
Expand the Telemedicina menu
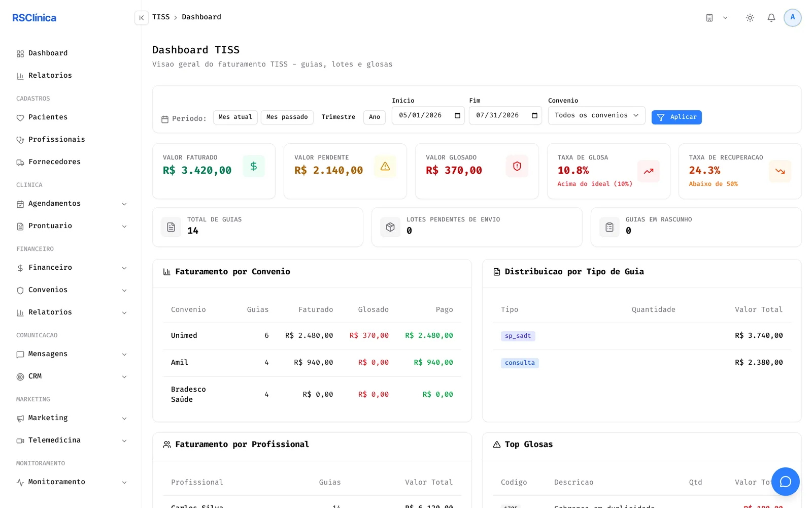pos(71,440)
